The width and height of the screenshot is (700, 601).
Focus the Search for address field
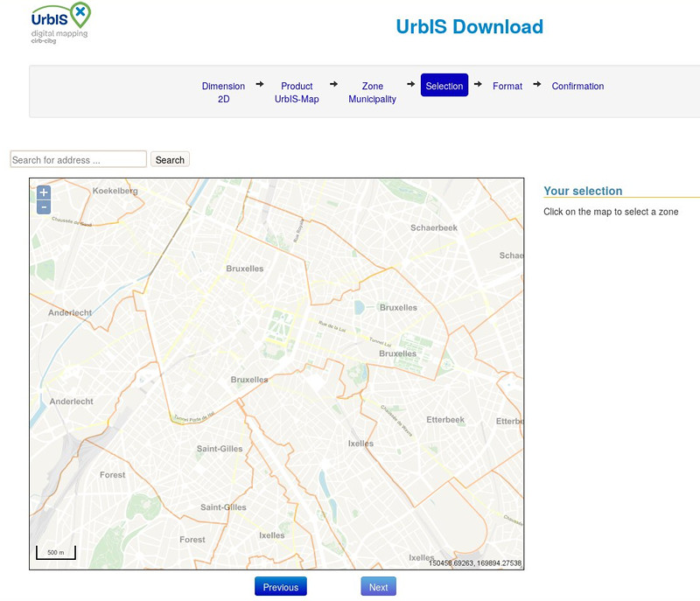point(78,159)
